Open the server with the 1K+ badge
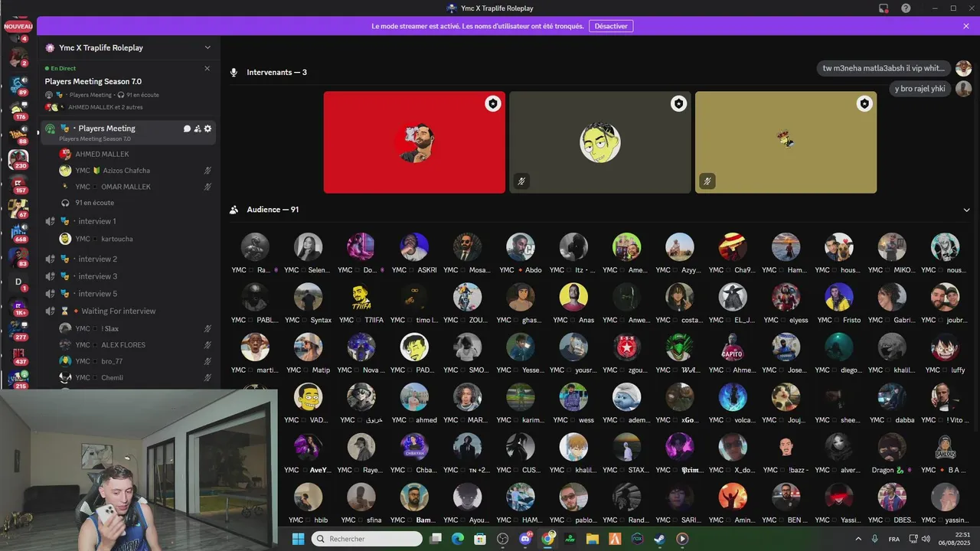 point(18,306)
